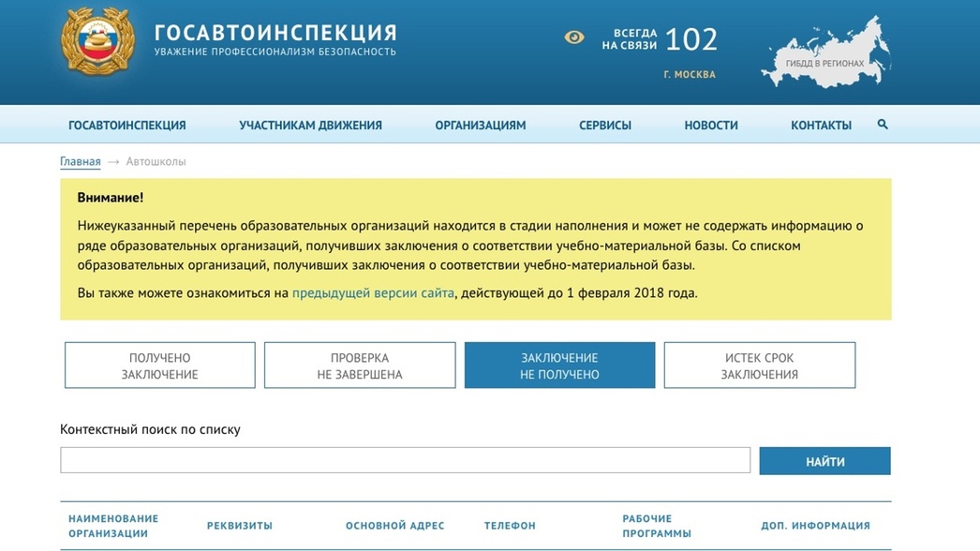Open the search magnifier icon

coord(882,125)
